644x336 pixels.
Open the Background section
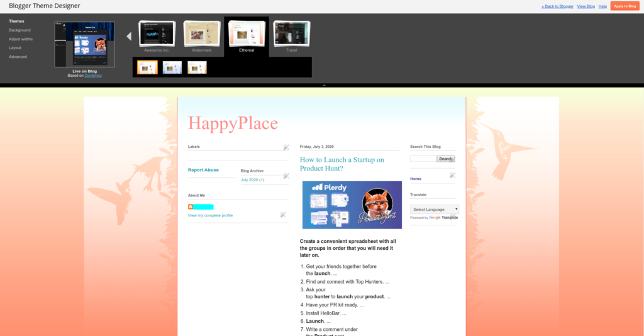(19, 30)
